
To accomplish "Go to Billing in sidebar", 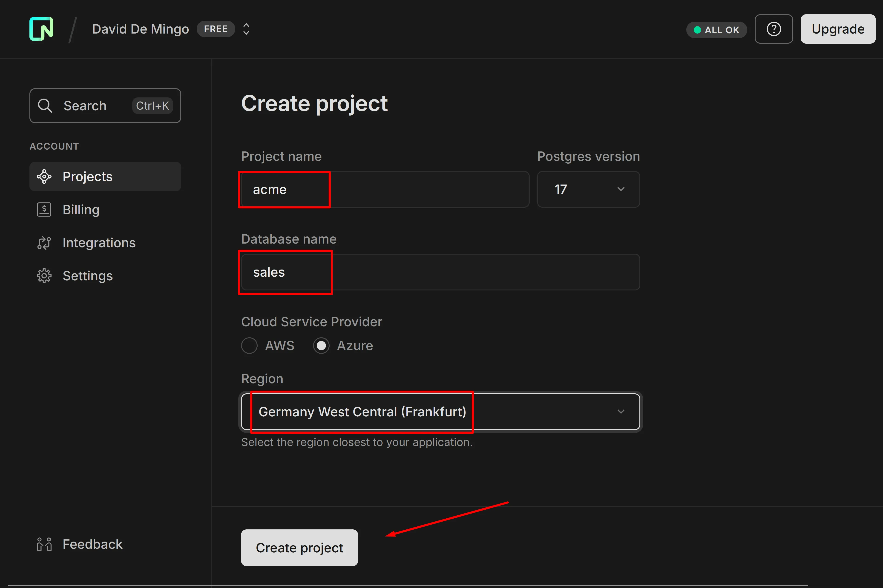I will [x=81, y=210].
